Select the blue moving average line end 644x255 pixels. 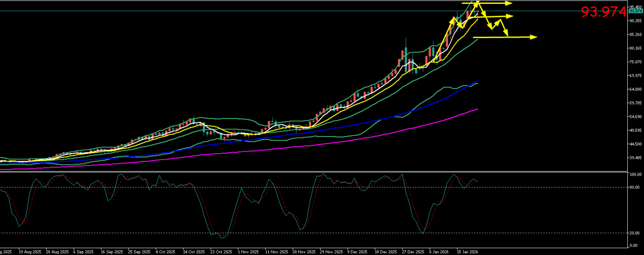(477, 81)
